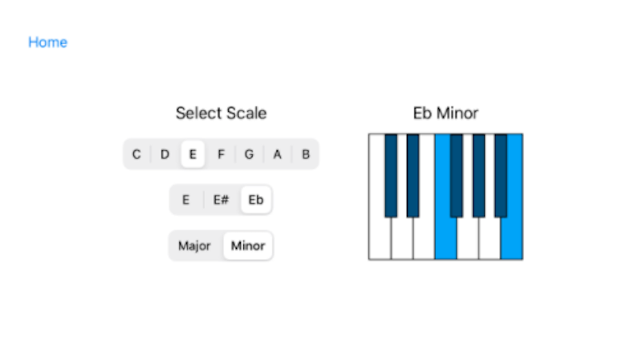Image resolution: width=644 pixels, height=363 pixels.
Task: Tap the white key between the two blue keys' left side
Action: (468, 239)
